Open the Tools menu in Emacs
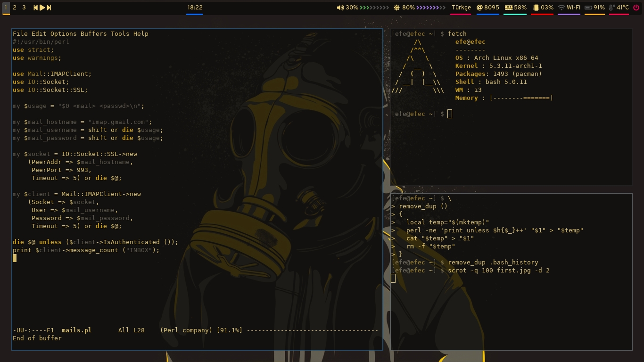 (120, 33)
